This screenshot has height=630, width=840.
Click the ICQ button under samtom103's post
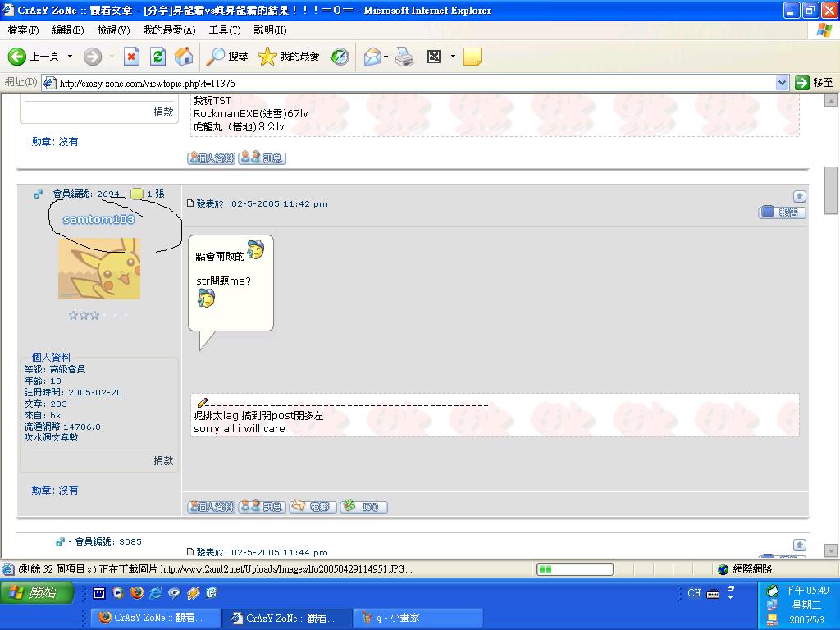[363, 506]
